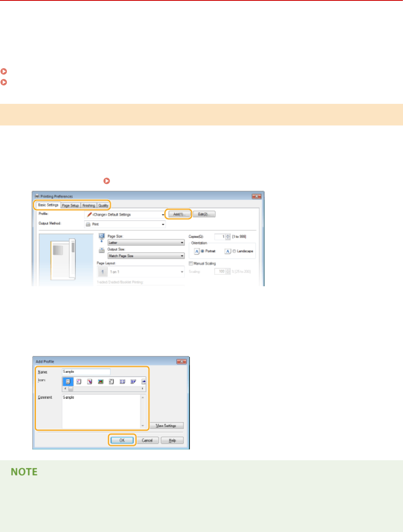Click the Comment box scroll-down arrow

pos(143,426)
